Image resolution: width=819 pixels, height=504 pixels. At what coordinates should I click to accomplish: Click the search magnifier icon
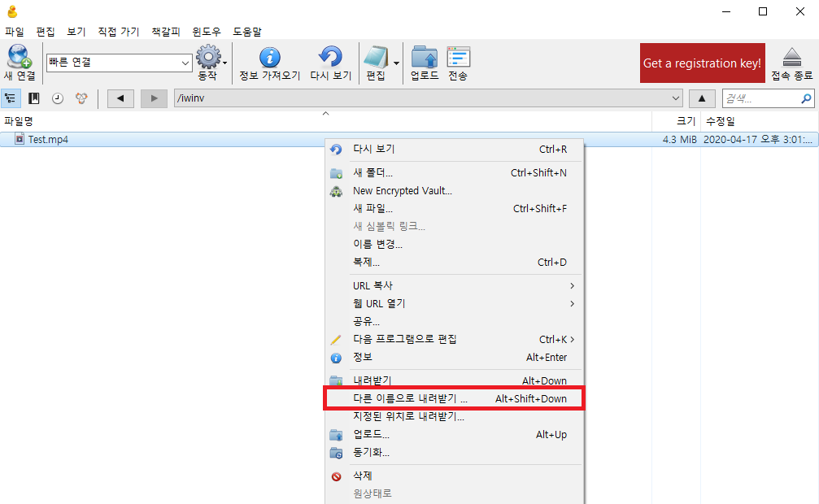click(806, 98)
